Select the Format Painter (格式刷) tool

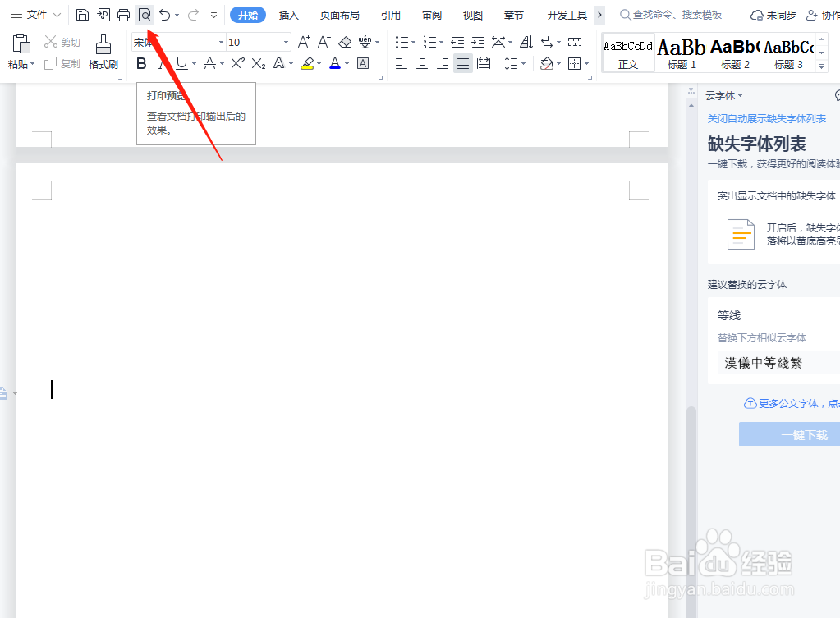(103, 52)
